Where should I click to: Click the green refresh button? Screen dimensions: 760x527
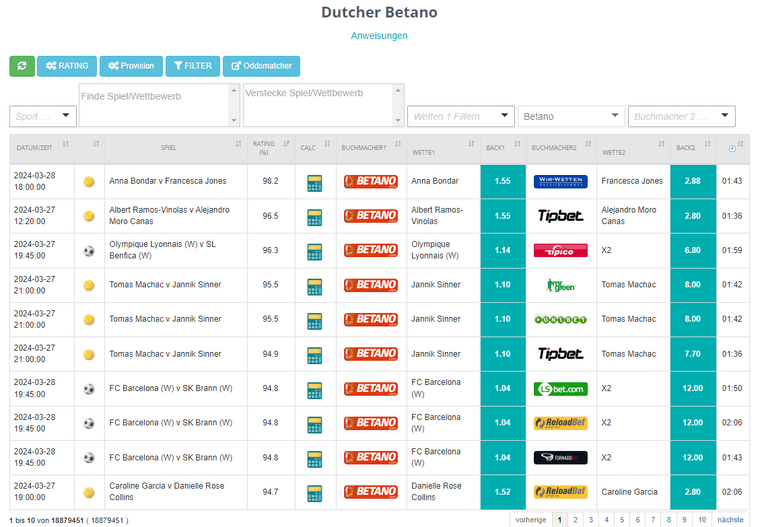(22, 66)
